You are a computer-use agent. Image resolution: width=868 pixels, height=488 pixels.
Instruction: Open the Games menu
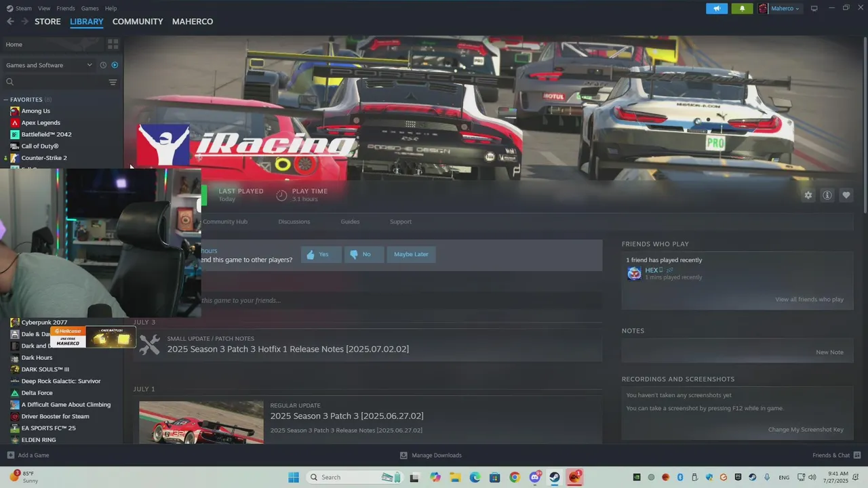coord(90,8)
